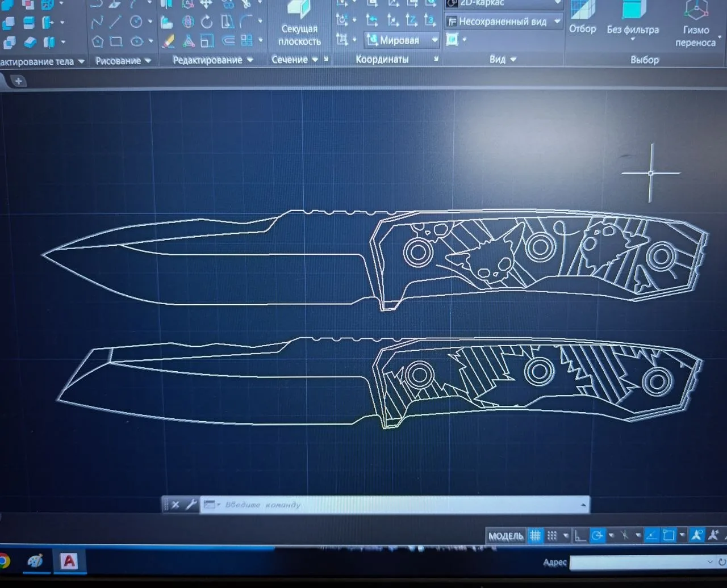Choose the Rectangle drawing tool

coord(116,41)
